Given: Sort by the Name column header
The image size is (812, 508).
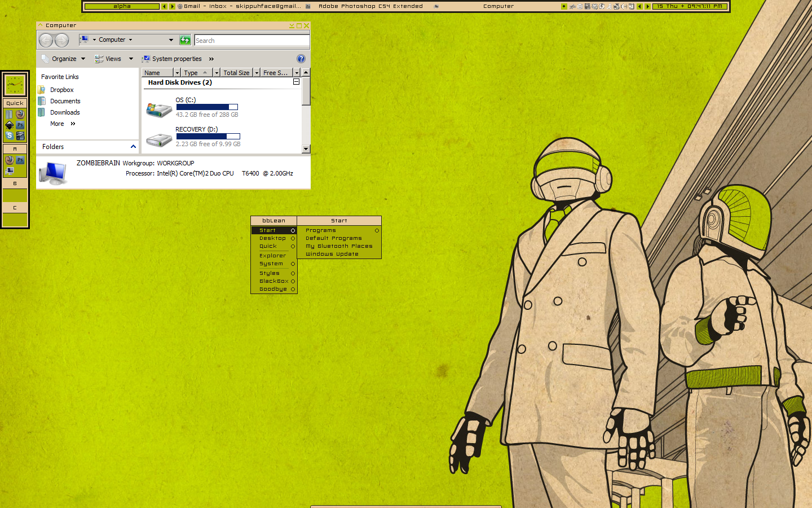Looking at the screenshot, I should pos(157,73).
